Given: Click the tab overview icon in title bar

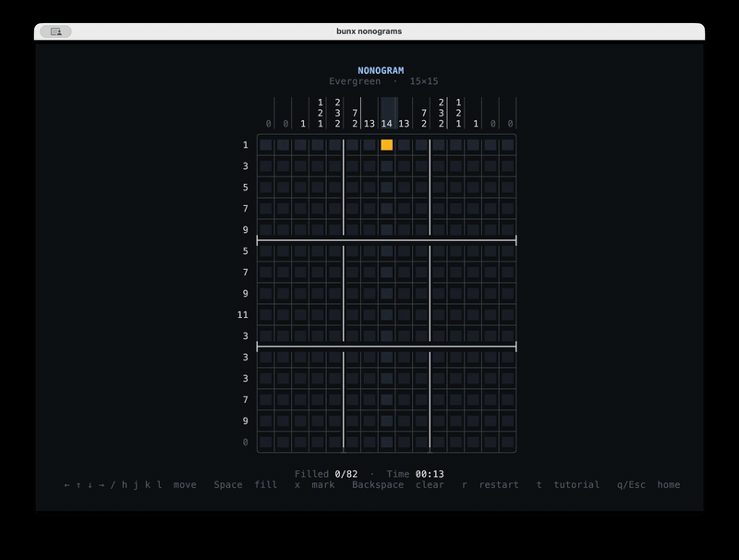Looking at the screenshot, I should point(55,31).
